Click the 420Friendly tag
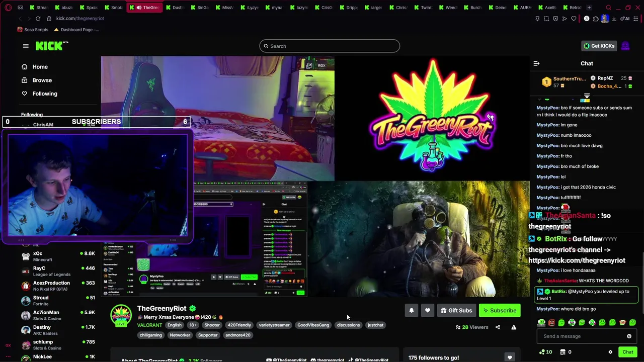Image resolution: width=644 pixels, height=362 pixels. point(239,325)
